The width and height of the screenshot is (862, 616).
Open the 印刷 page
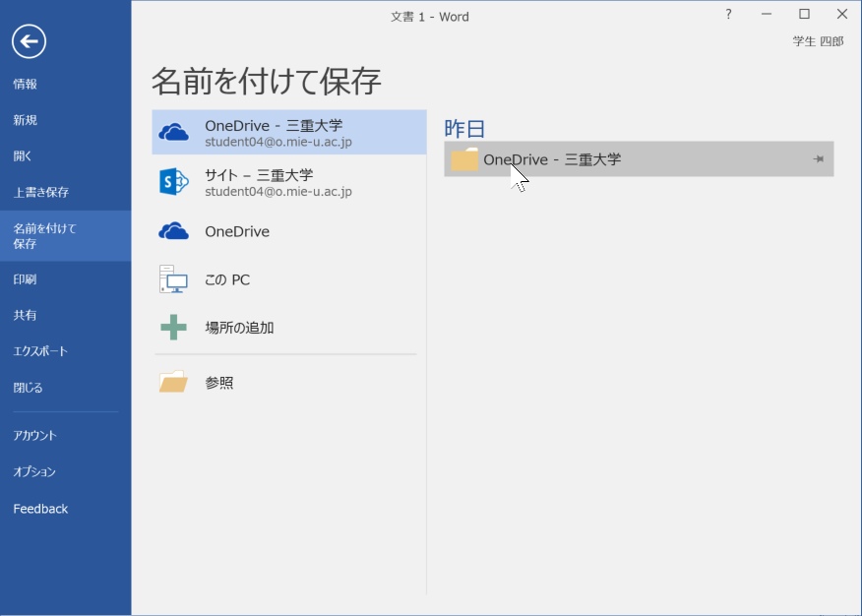pyautogui.click(x=25, y=279)
